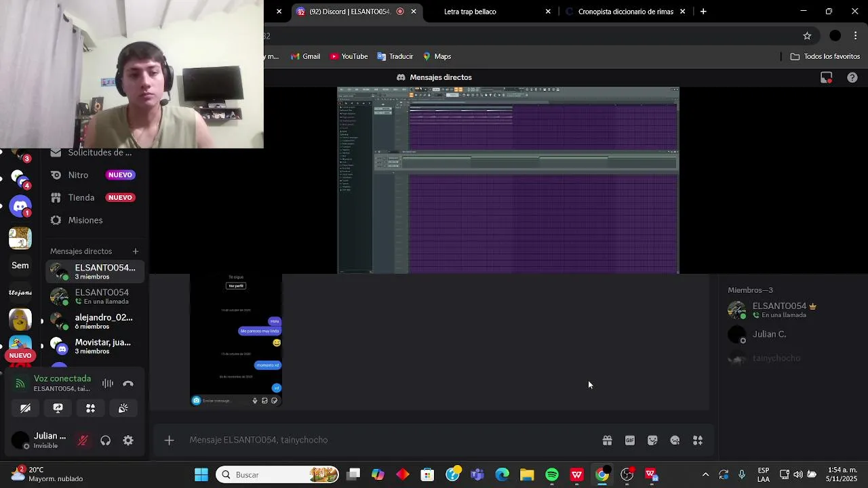Open voice connection details icon
Image resolution: width=868 pixels, height=488 pixels.
point(20,384)
